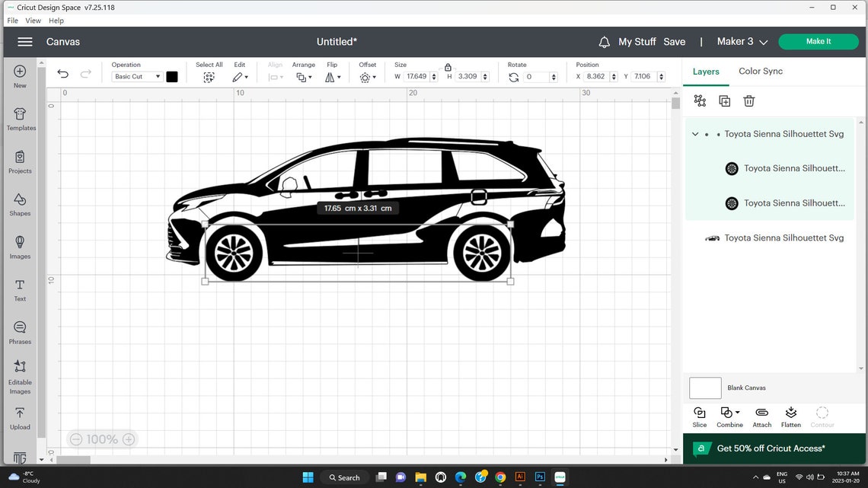Click the Make It button
This screenshot has width=868, height=488.
point(818,42)
